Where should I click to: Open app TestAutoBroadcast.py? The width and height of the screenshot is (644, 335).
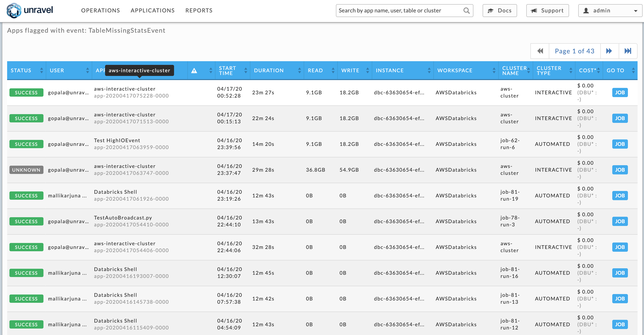point(123,218)
